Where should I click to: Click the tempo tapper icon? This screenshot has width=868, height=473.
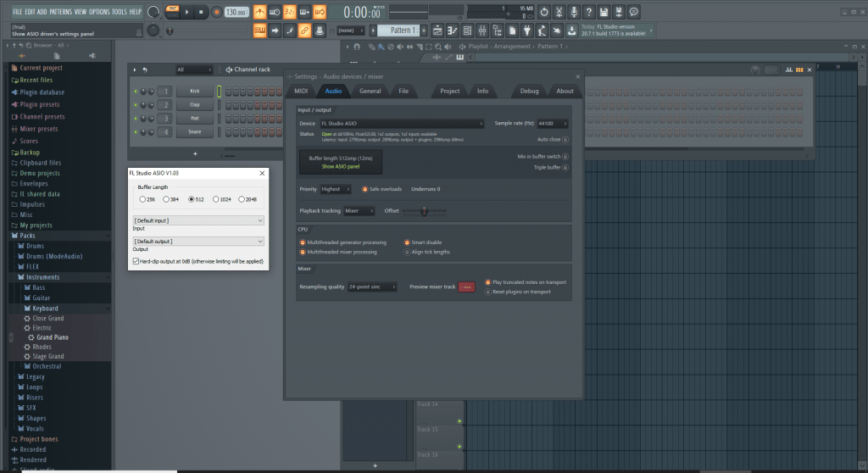[x=542, y=31]
